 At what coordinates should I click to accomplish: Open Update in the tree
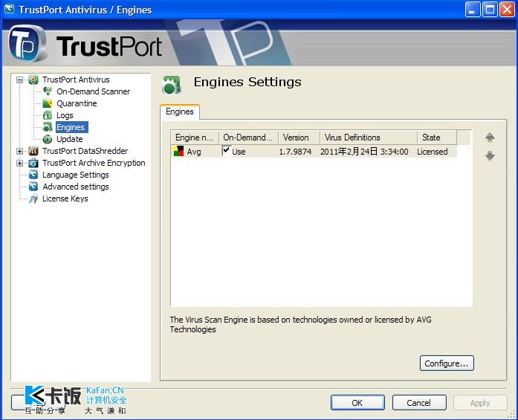tap(70, 139)
